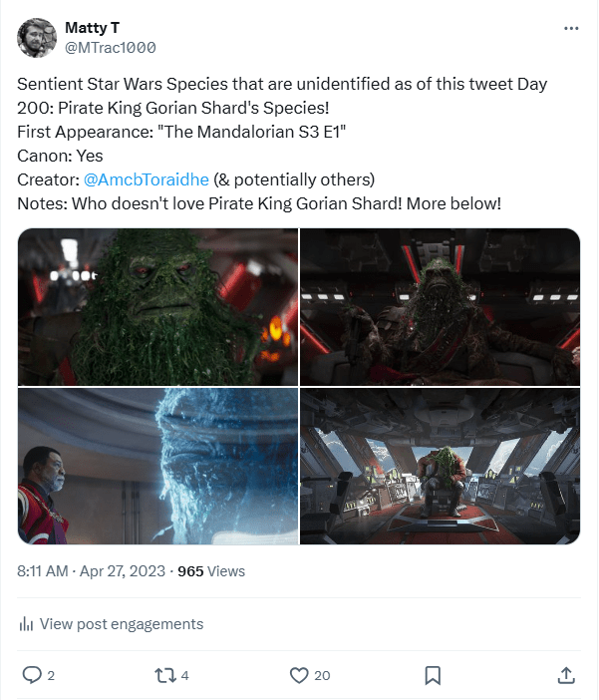Image resolution: width=599 pixels, height=700 pixels.
Task: Click the 8:11 AM Apr 27, 2023 timestamp
Action: 91,571
